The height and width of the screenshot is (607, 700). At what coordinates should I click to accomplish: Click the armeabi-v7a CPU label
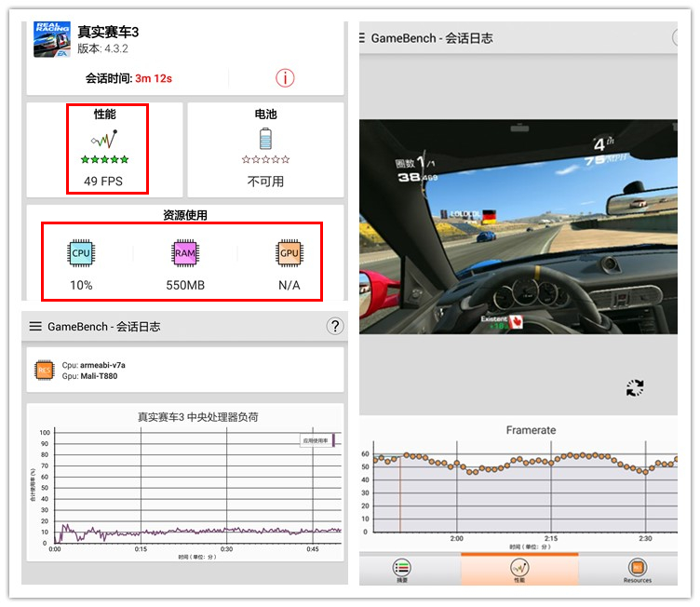pyautogui.click(x=102, y=365)
